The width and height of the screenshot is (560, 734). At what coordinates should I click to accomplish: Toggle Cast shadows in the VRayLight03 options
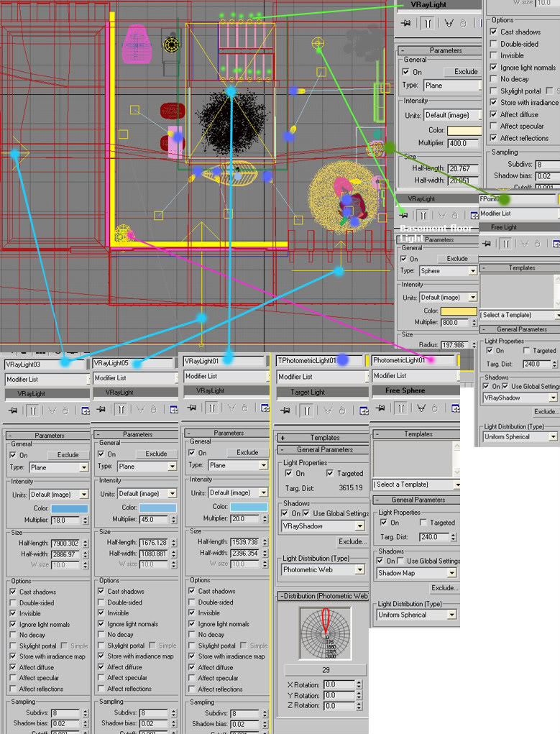(x=13, y=592)
